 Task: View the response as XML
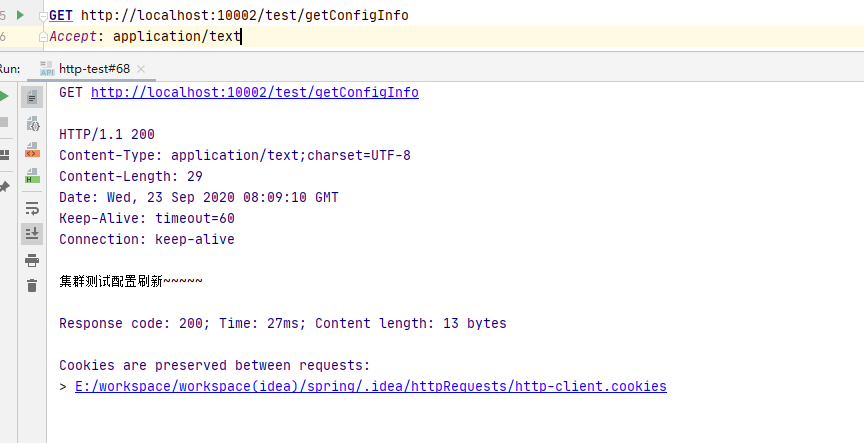32,150
